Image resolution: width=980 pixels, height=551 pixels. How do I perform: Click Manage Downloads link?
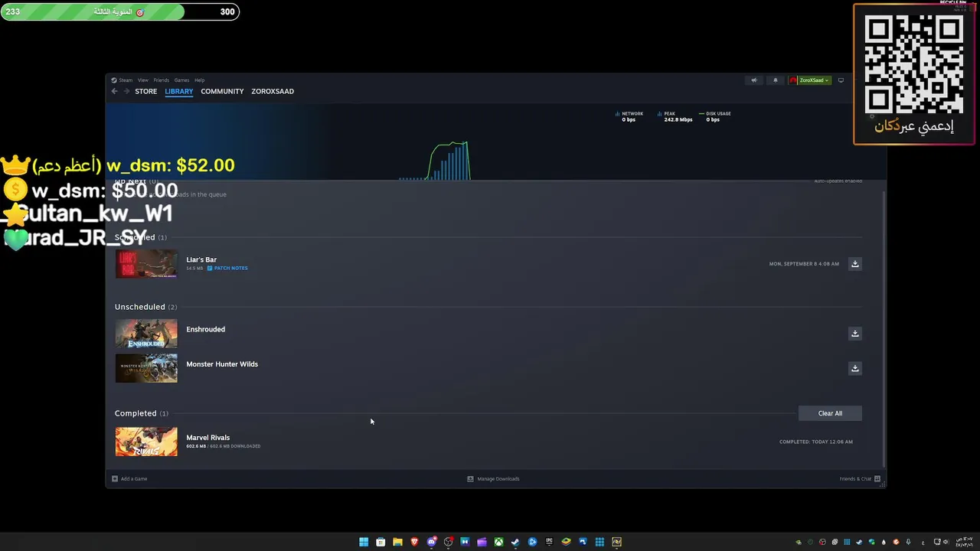tap(498, 479)
